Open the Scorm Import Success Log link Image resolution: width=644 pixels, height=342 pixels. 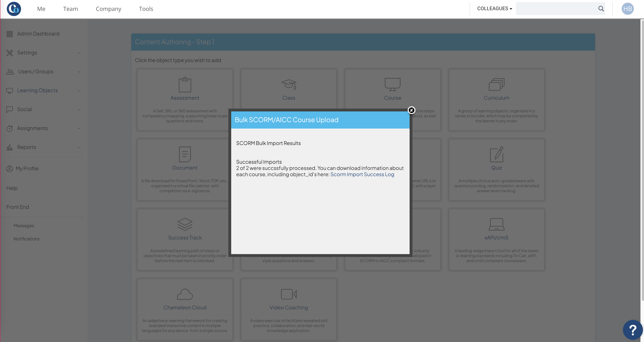[x=362, y=174]
